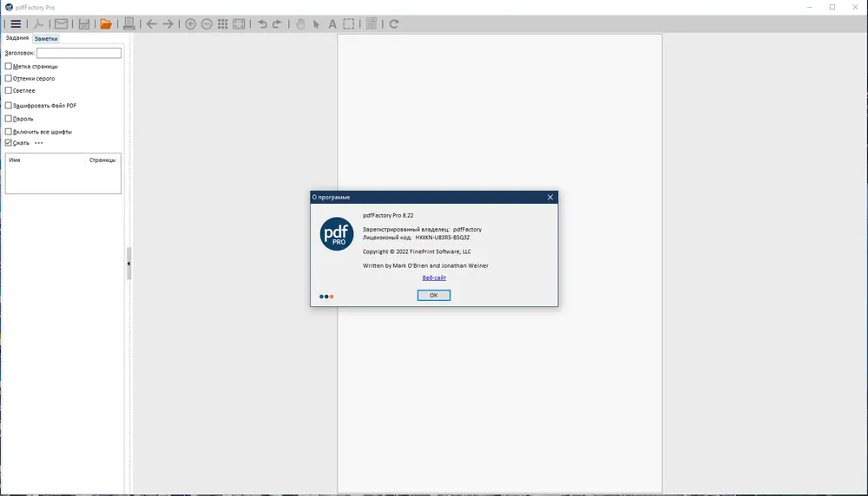Show the thumbnail grid view icon
The width and height of the screenshot is (868, 496).
tap(222, 23)
